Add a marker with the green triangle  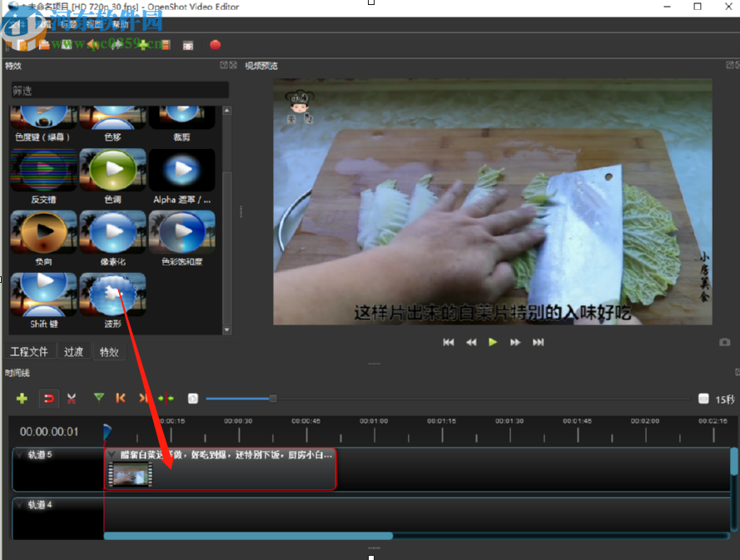pyautogui.click(x=98, y=398)
